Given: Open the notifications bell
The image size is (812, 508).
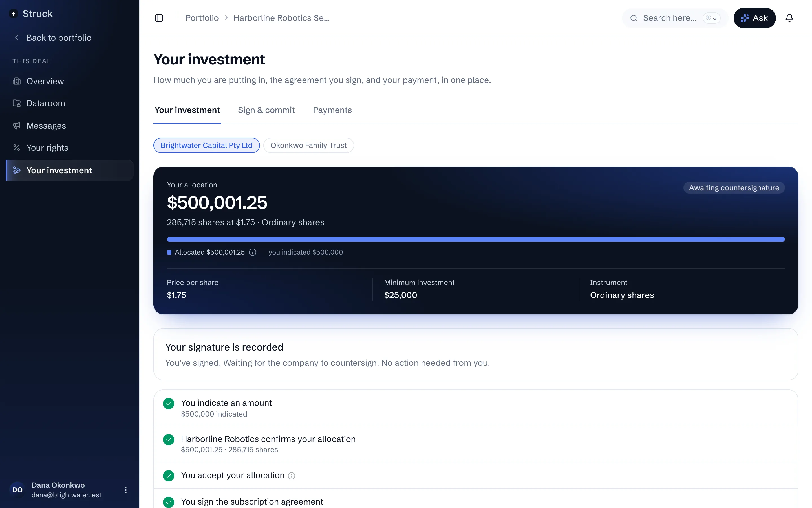Looking at the screenshot, I should [789, 18].
